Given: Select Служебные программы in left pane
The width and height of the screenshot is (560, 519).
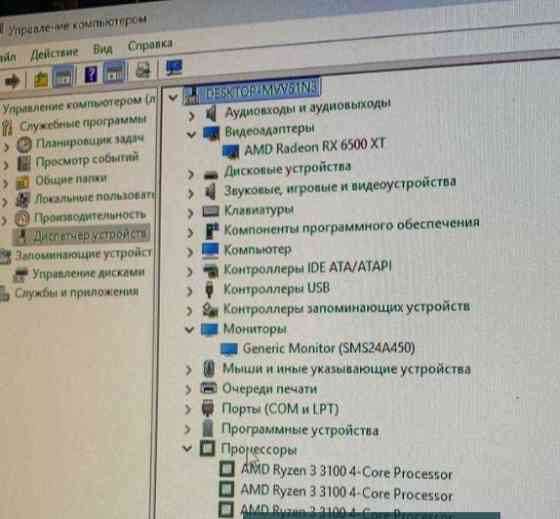Looking at the screenshot, I should tap(83, 123).
